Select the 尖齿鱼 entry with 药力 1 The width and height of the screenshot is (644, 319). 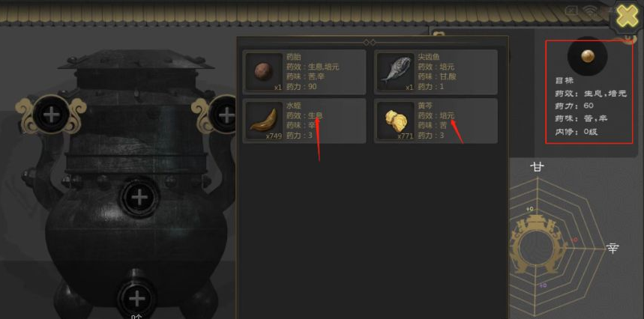tap(436, 72)
